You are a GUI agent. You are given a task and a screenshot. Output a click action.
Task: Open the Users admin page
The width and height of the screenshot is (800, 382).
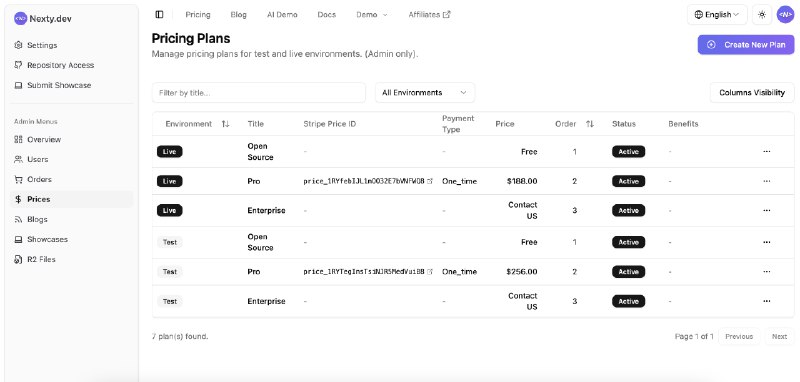pos(71,159)
